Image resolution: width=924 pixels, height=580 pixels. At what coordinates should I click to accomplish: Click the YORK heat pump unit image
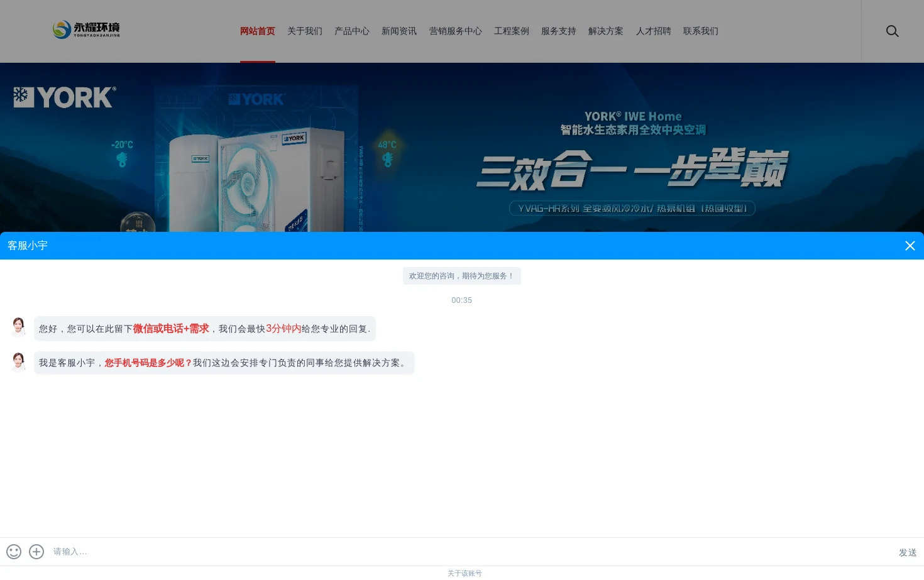click(x=258, y=179)
